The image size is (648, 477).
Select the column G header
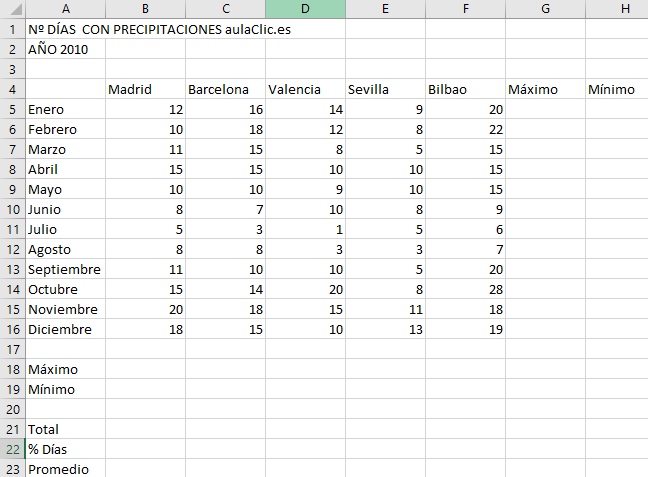tap(546, 9)
